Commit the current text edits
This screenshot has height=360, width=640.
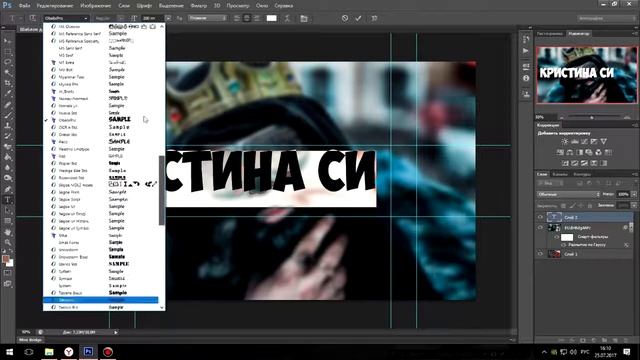(358, 18)
